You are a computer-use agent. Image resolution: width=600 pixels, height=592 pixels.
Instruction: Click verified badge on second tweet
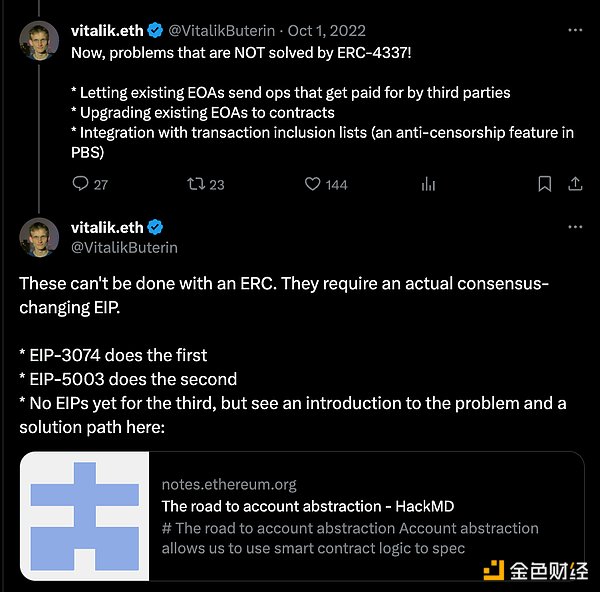[x=155, y=228]
